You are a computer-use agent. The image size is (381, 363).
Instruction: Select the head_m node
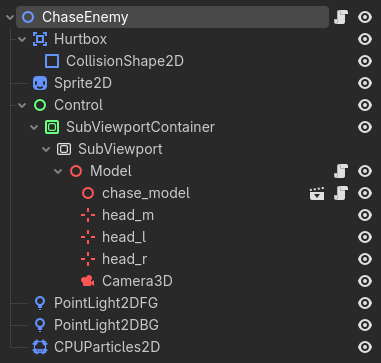coord(128,215)
